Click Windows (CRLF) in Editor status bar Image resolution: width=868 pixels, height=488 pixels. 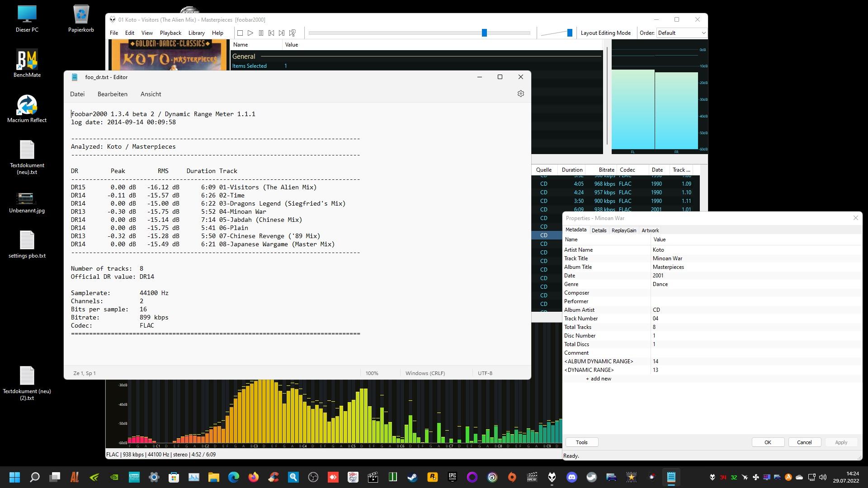[x=425, y=373]
